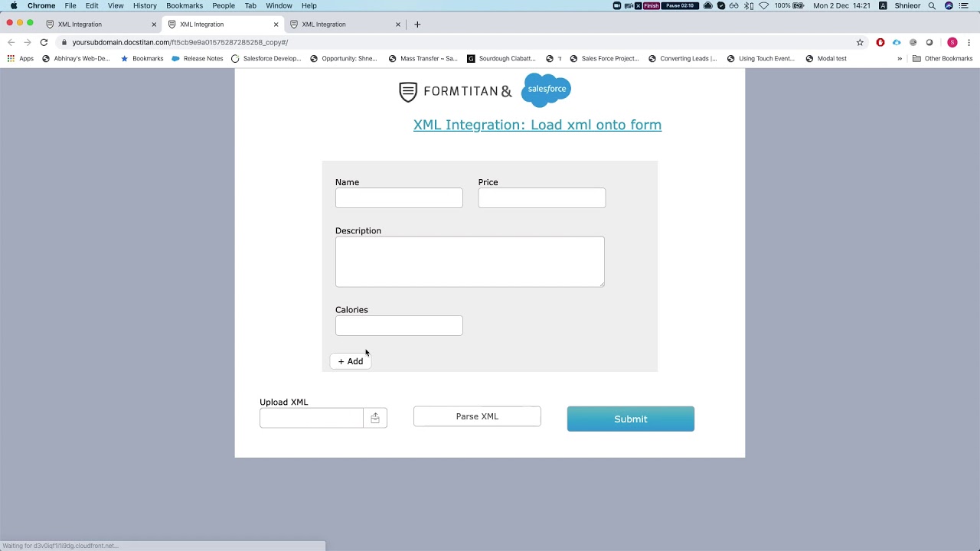The height and width of the screenshot is (551, 980).
Task: Open the Apps bookmarks shortcut
Action: (21, 58)
